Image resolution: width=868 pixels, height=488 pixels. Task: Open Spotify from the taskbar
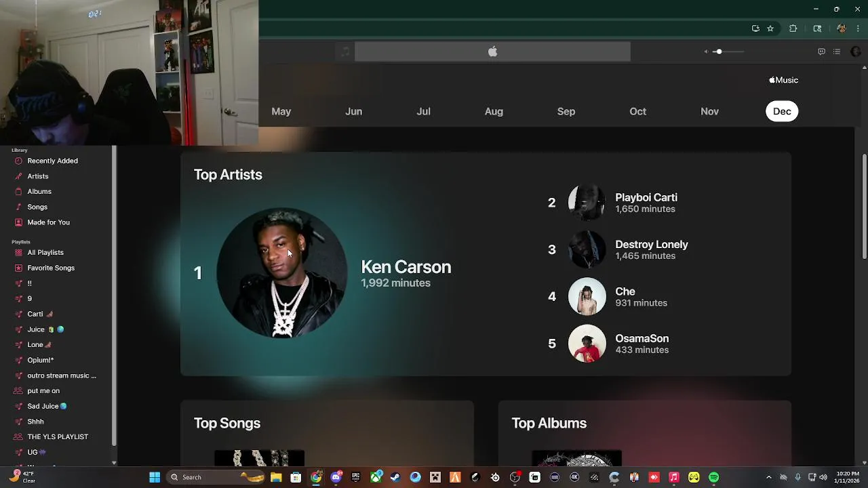713,477
